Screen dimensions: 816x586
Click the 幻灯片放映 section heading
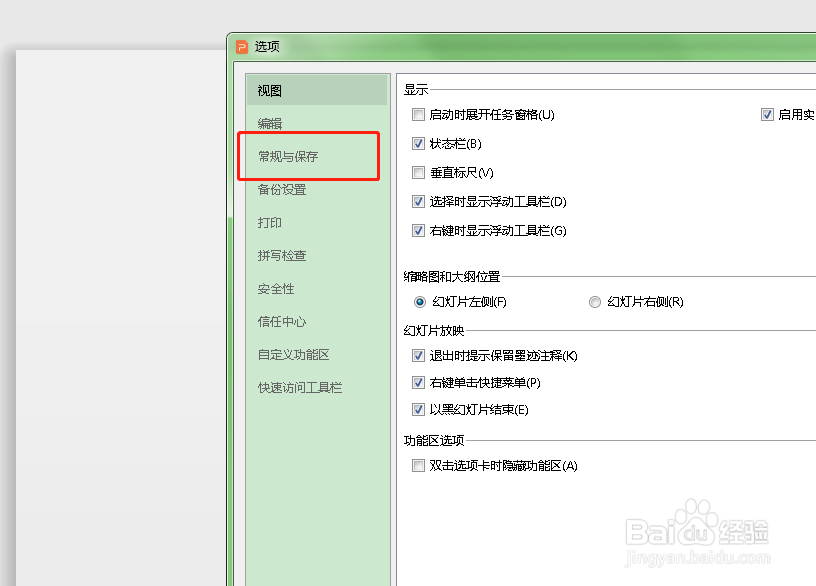pos(434,330)
